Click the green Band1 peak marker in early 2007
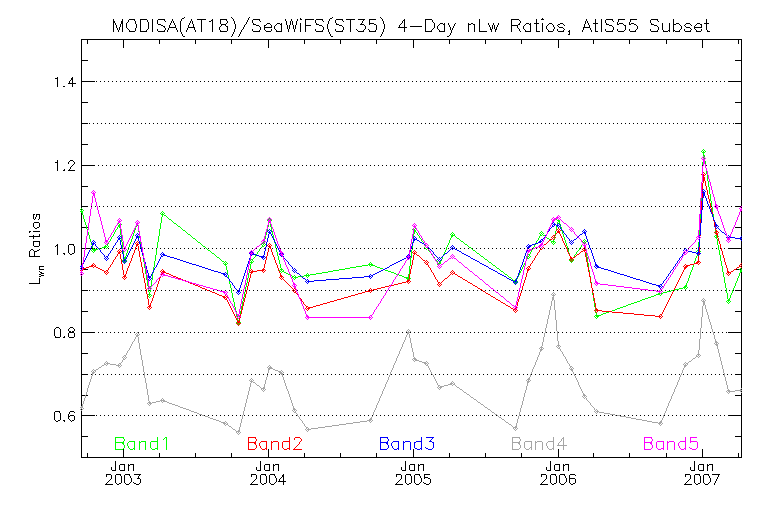Screen dimensions: 768x512 click(x=703, y=152)
